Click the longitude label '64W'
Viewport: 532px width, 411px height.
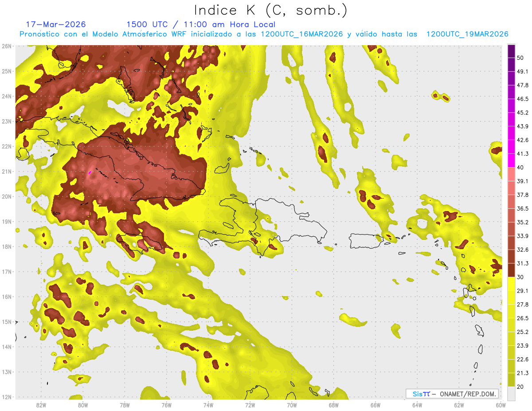417,405
